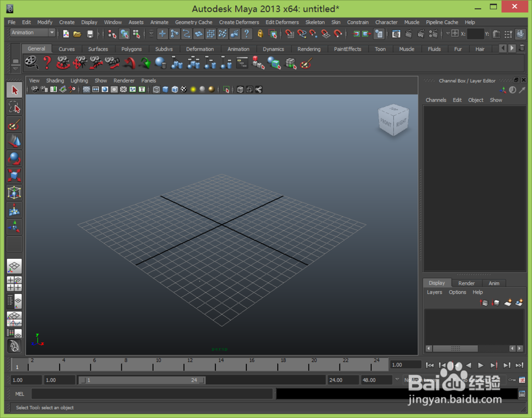
Task: Switch to the Polygons shelf tab
Action: coord(131,49)
